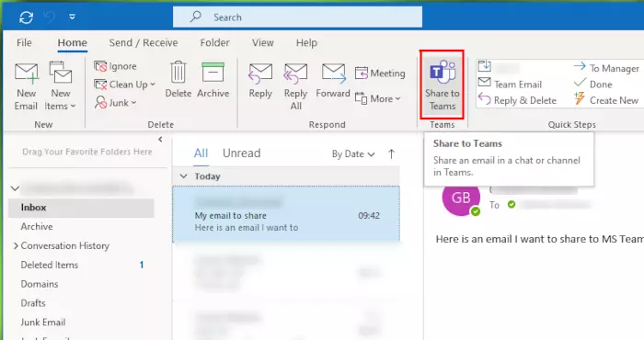This screenshot has width=644, height=340.
Task: Open the By Date sort dropdown
Action: tap(353, 154)
